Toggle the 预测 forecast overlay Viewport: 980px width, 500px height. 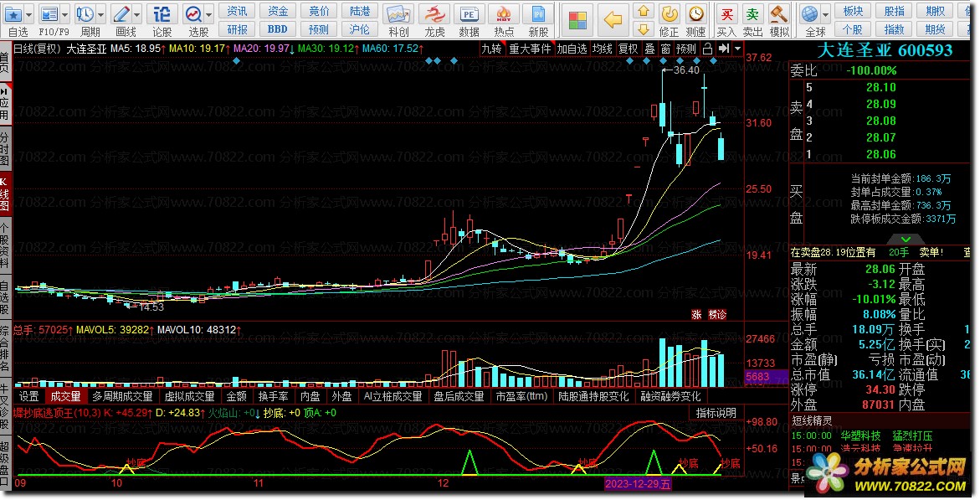(x=686, y=49)
